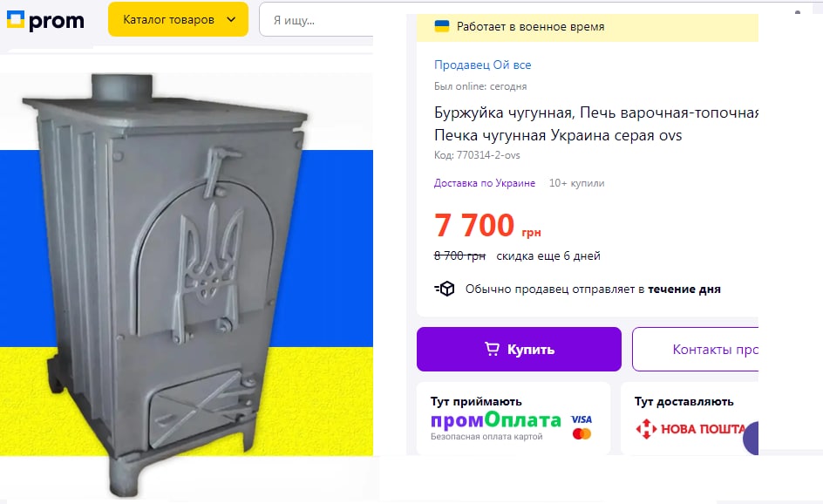Click the Купить purchase button
The height and width of the screenshot is (504, 823).
(x=519, y=349)
